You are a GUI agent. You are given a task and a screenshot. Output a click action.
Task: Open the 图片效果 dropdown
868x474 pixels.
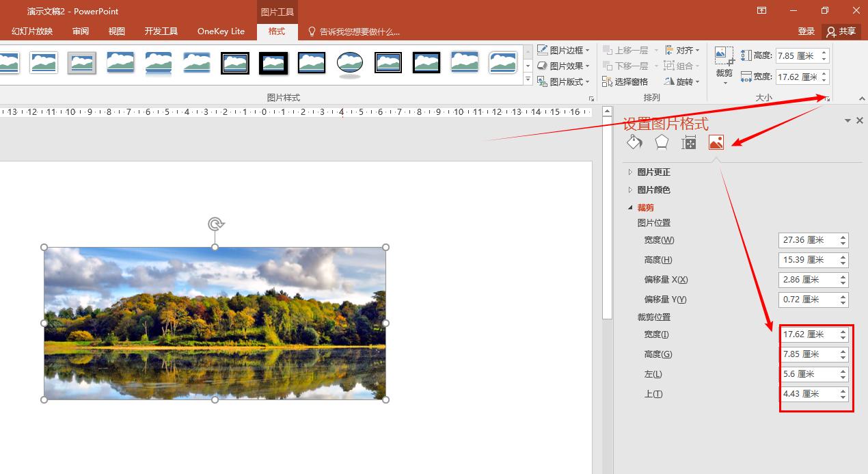point(562,66)
